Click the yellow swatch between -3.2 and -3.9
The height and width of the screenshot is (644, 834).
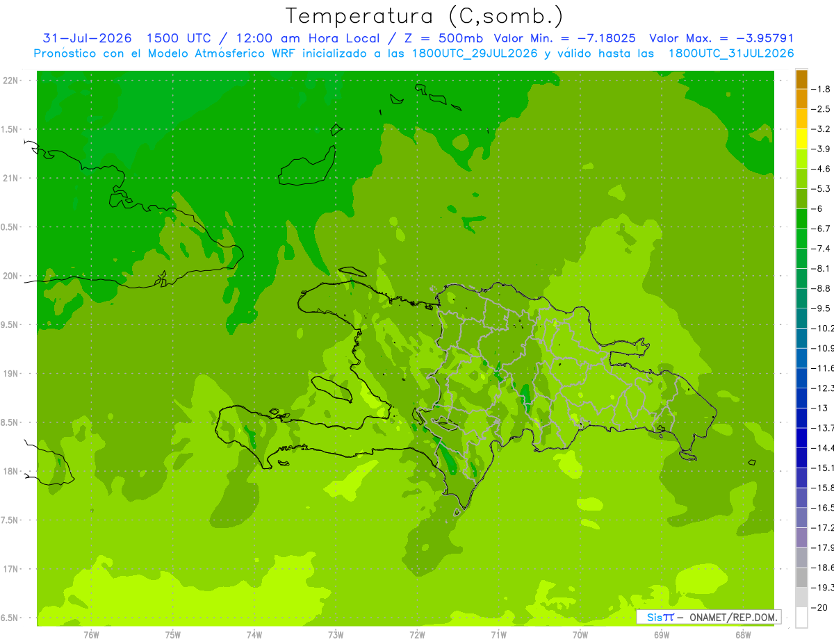pyautogui.click(x=801, y=139)
